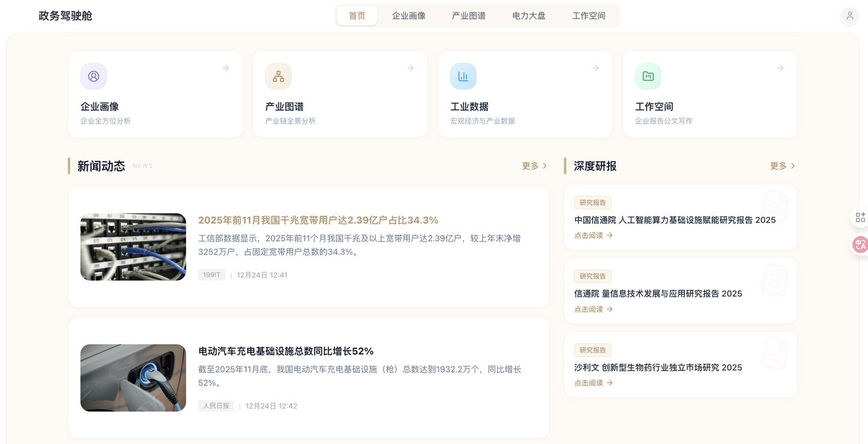
Task: Click 更多 next to 深度研报
Action: (x=783, y=166)
